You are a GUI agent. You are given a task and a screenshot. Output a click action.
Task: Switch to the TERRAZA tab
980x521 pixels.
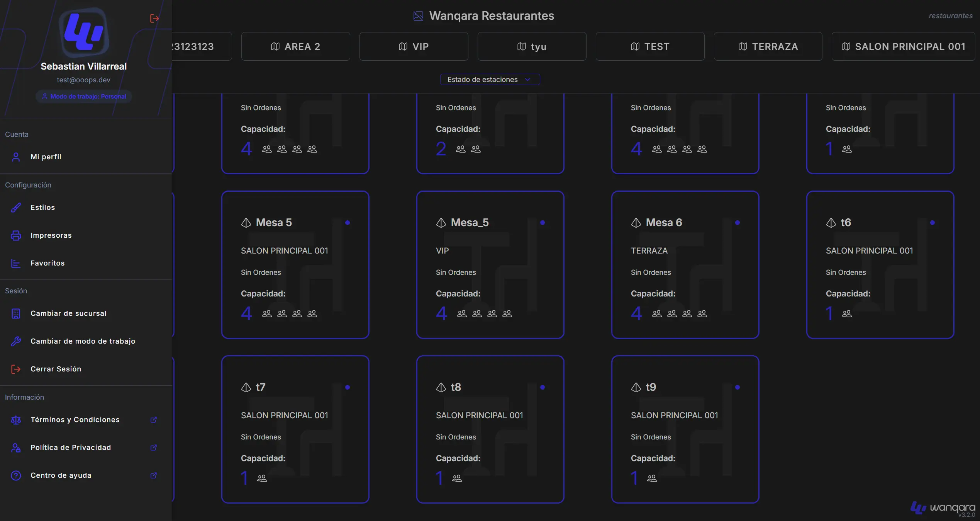pyautogui.click(x=768, y=46)
